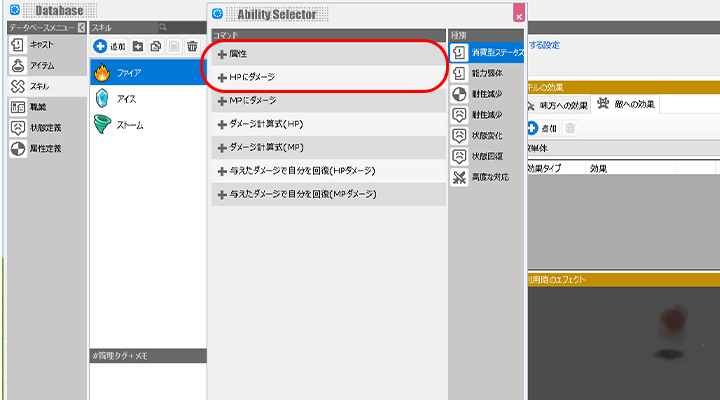Viewport: 720px width, 400px height.
Task: Open the アイテム database section
Action: pos(40,66)
